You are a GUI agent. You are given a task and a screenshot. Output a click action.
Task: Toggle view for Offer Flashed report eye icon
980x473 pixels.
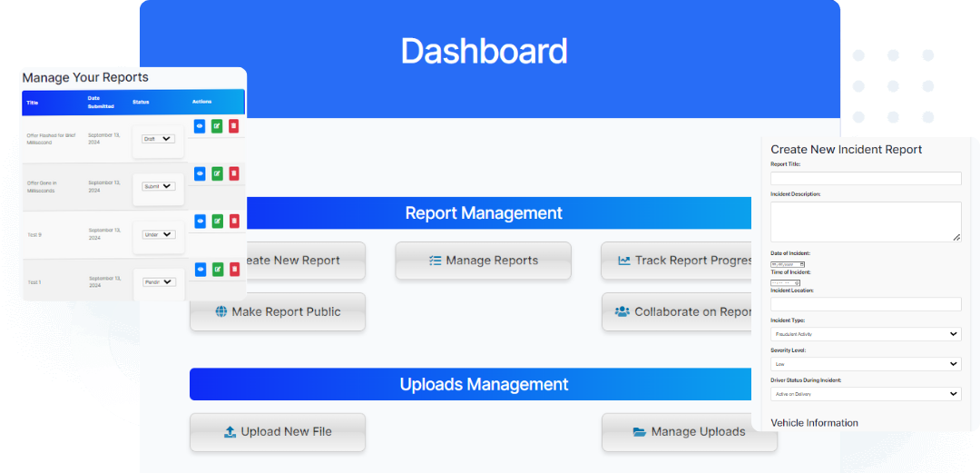(200, 126)
